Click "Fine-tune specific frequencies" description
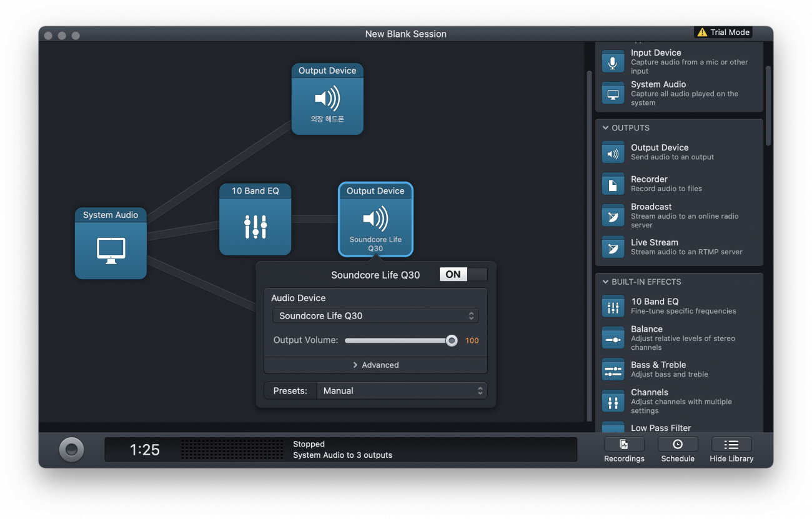 (683, 311)
